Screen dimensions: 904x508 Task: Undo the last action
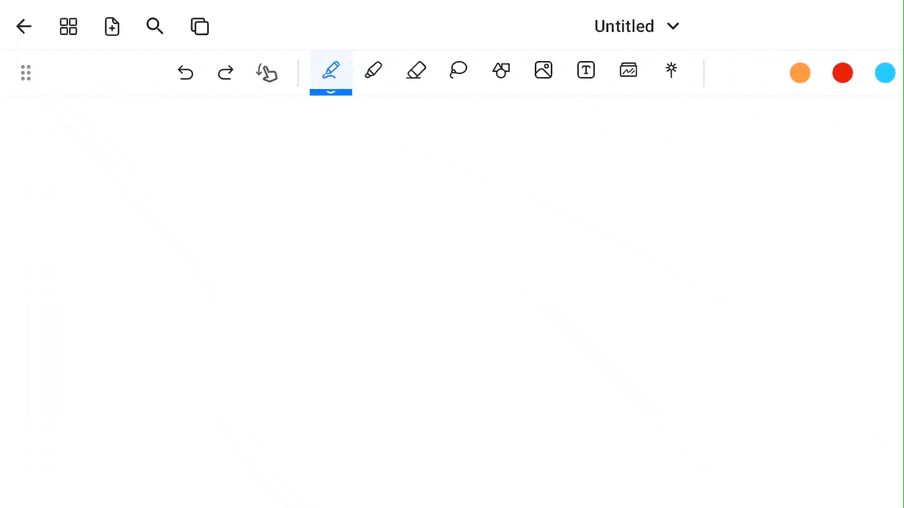pos(185,73)
